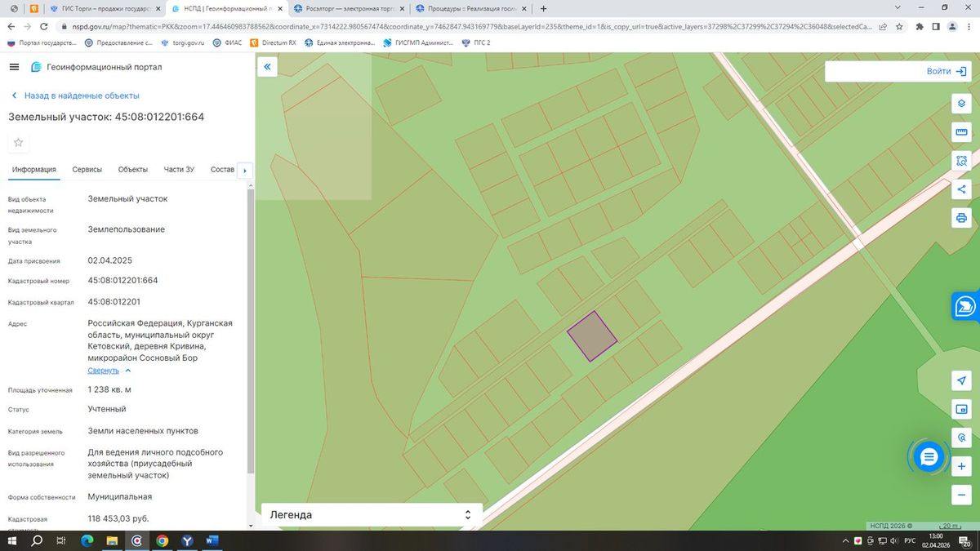Open Word from the taskbar

coord(212,540)
